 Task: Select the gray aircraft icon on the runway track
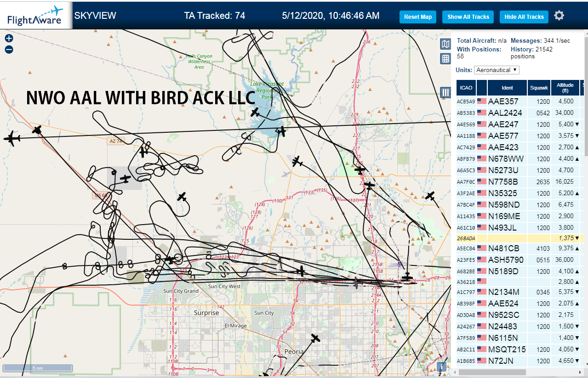[357, 282]
